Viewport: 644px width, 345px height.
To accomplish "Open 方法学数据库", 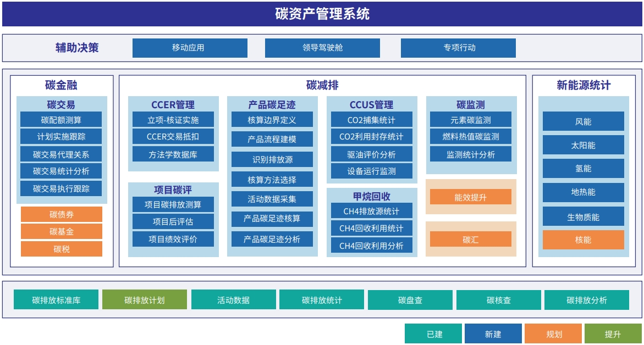I will coord(173,154).
